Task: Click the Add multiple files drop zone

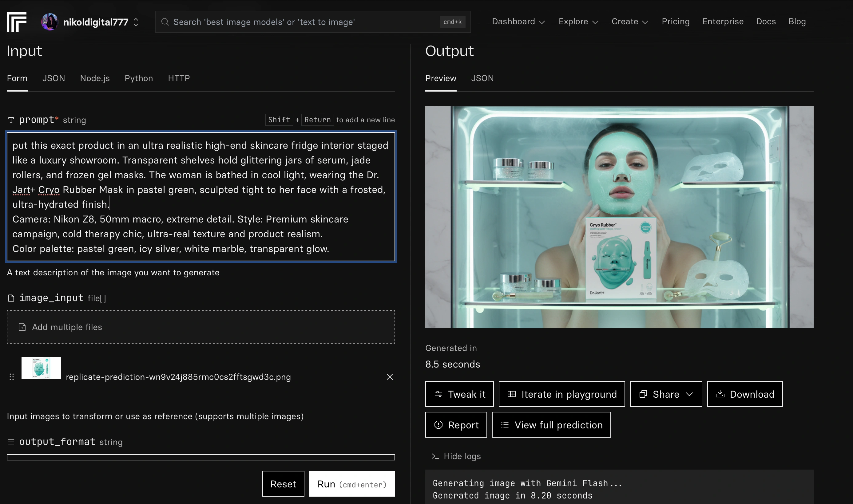Action: [x=201, y=327]
